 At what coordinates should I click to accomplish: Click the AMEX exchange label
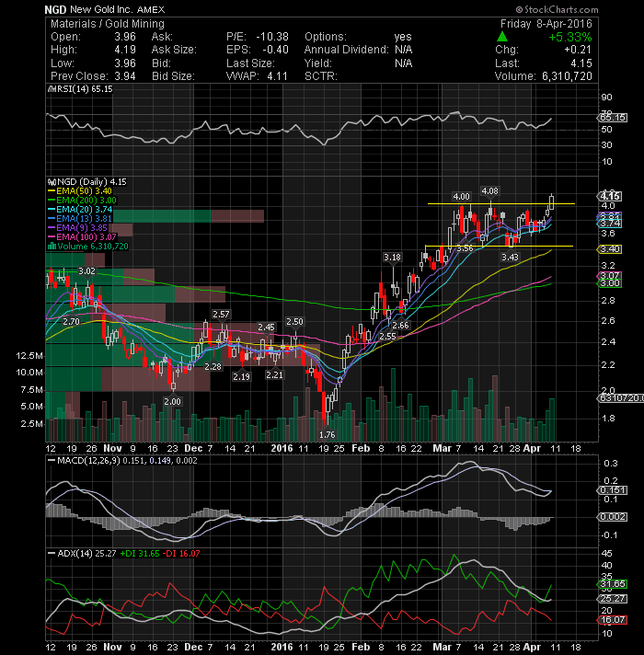click(x=149, y=9)
